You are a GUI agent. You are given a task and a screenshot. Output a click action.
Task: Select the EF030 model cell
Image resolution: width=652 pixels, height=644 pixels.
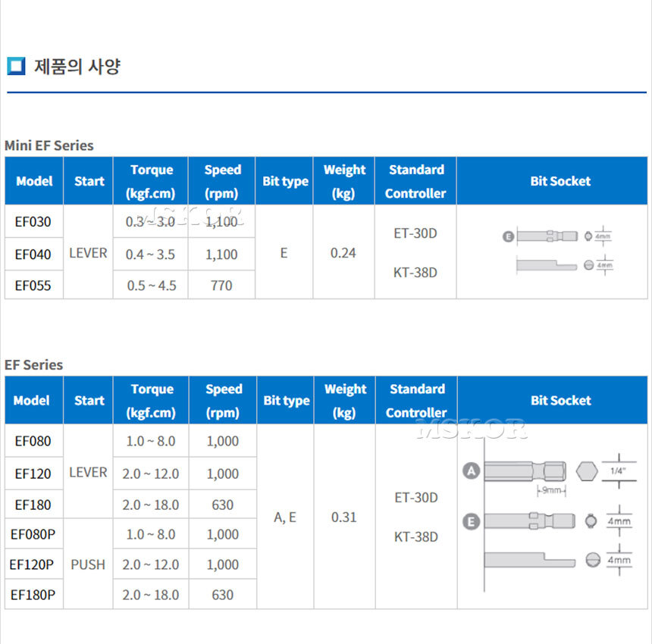click(x=33, y=222)
